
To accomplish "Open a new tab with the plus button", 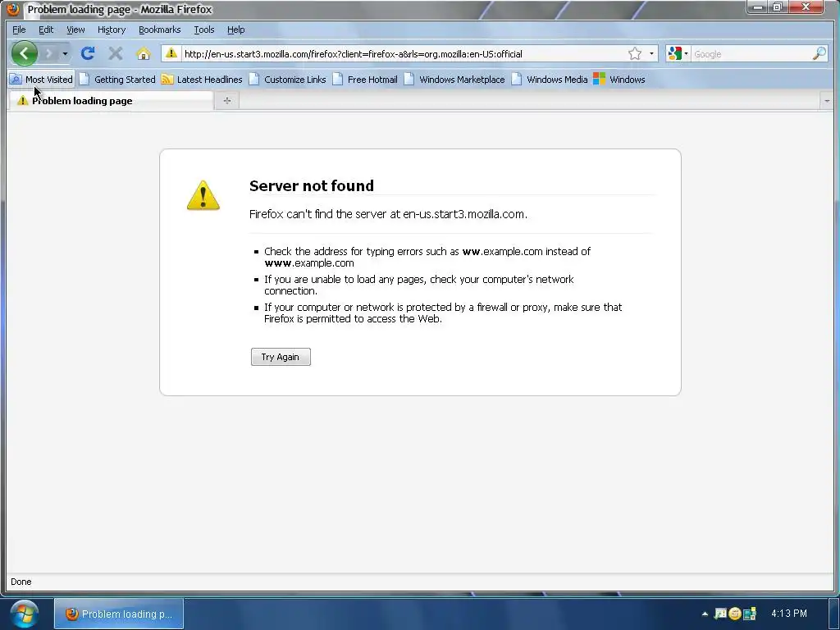I will click(x=227, y=101).
